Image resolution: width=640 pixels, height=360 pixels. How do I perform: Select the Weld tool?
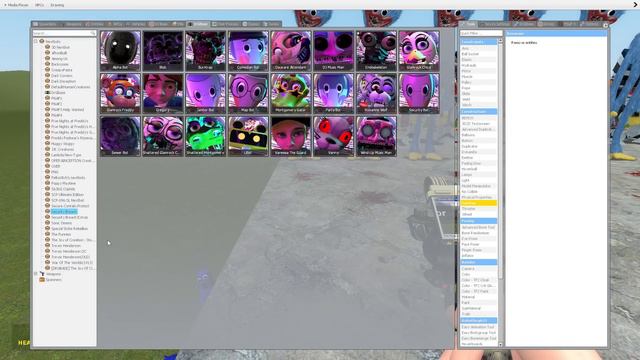[x=478, y=99]
